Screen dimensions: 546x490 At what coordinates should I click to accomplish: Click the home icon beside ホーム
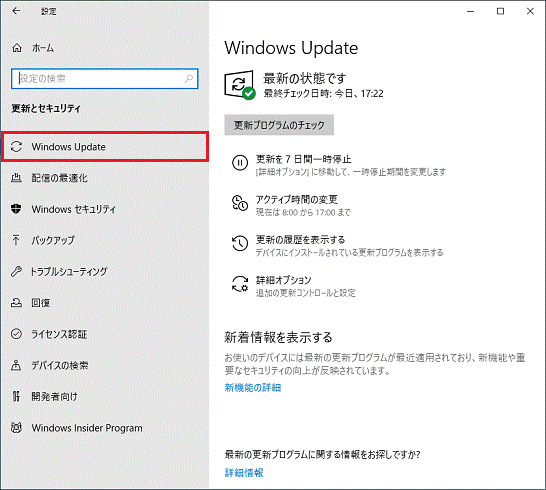click(17, 48)
